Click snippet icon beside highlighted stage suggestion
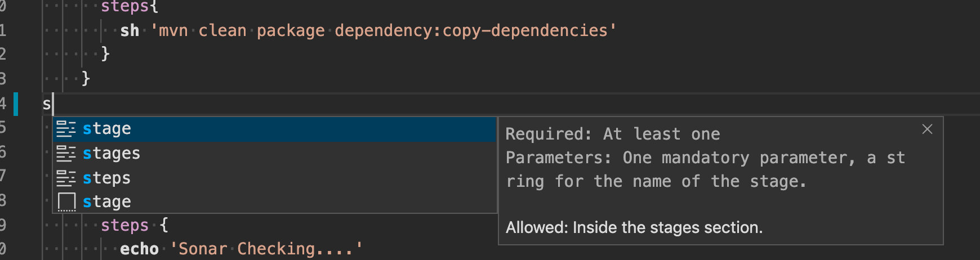 (66, 129)
